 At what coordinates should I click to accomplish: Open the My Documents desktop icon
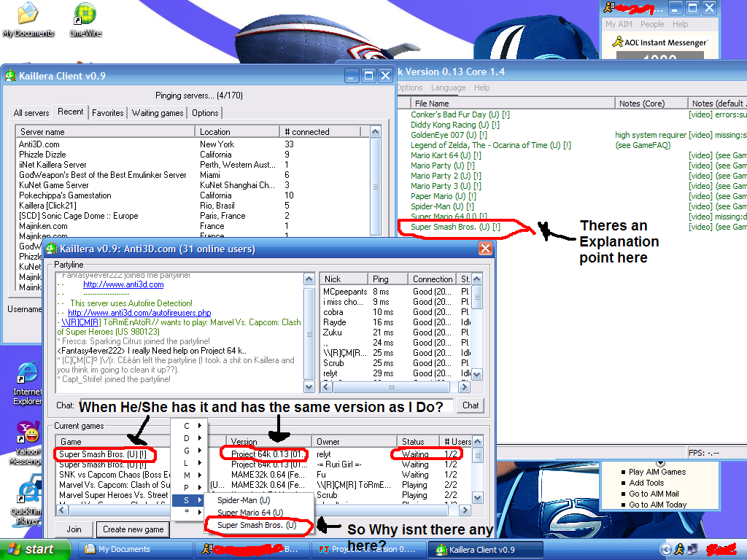[28, 19]
